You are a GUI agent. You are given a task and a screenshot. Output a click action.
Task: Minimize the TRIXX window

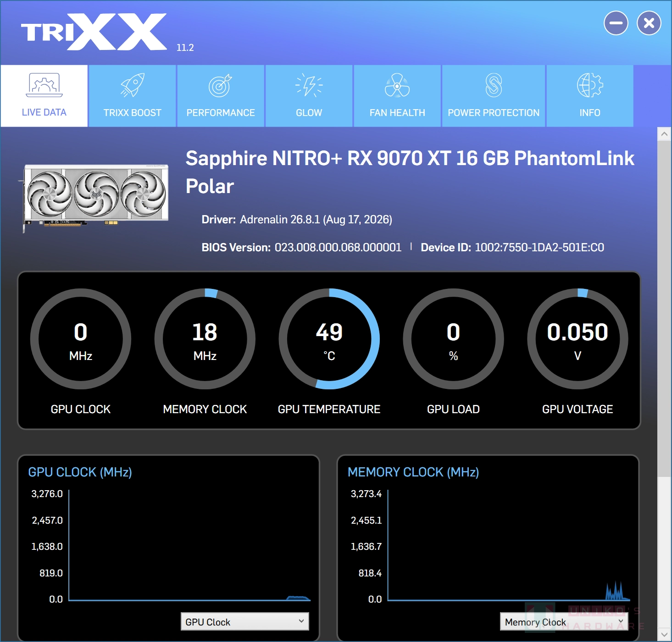pyautogui.click(x=616, y=23)
